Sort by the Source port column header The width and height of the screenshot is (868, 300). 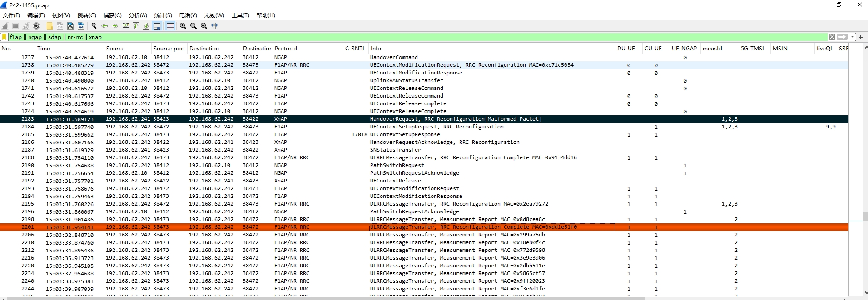[169, 48]
